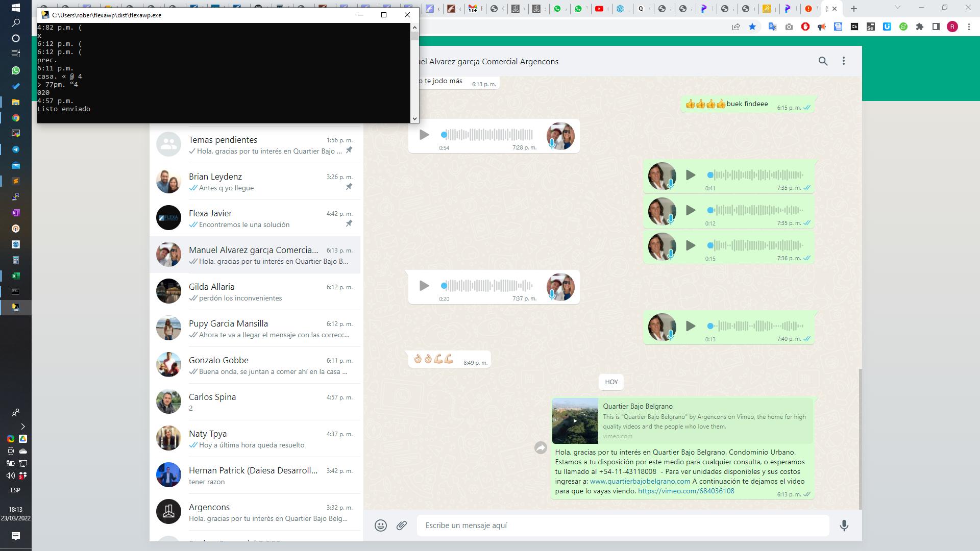Focus the 'Escribe un mensaje aquí' field

623,525
